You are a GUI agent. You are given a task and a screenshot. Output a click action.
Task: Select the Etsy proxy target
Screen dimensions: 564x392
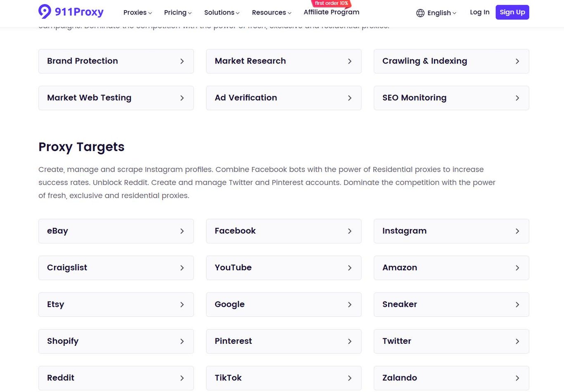pyautogui.click(x=116, y=305)
